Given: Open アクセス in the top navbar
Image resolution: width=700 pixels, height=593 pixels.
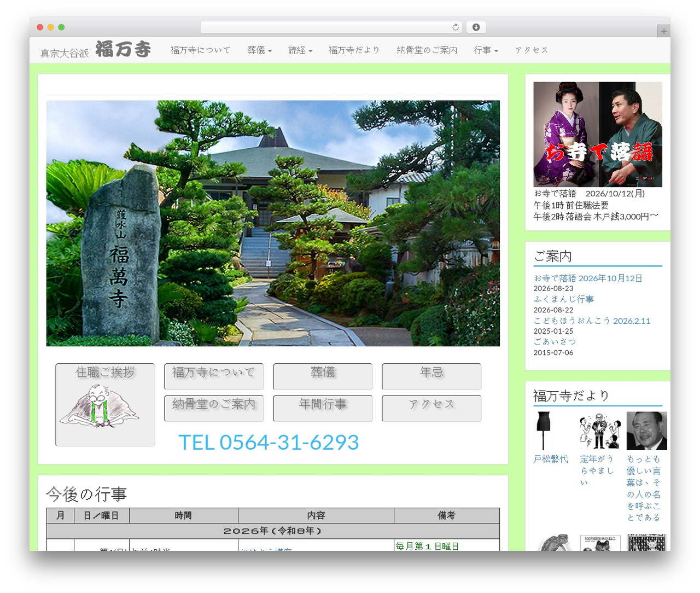Looking at the screenshot, I should tap(532, 50).
